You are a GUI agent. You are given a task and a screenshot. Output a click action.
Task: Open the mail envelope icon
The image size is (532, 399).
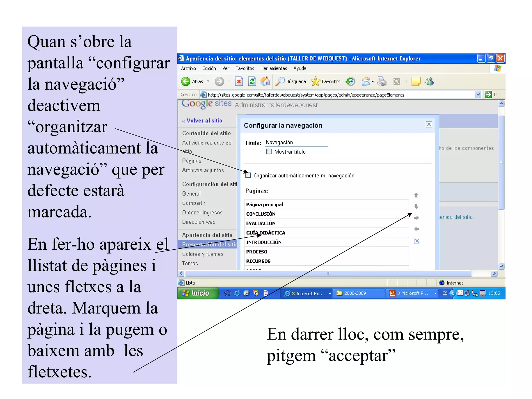366,82
